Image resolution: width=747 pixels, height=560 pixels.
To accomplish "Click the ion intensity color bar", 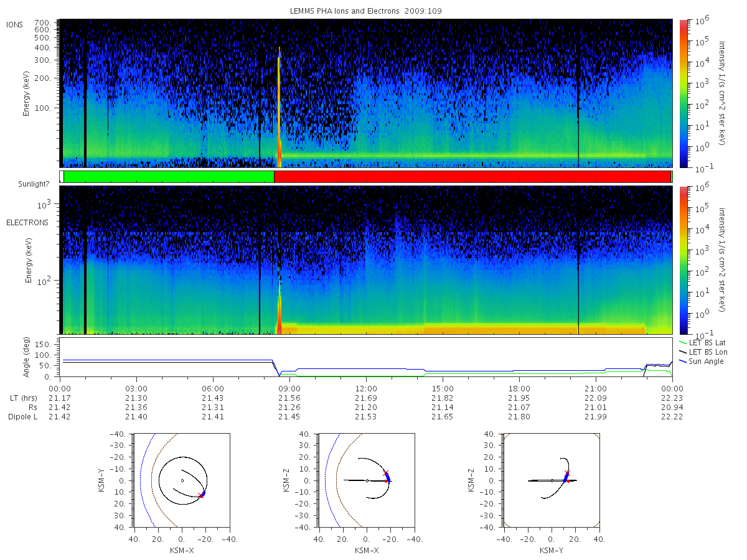I will coord(683,93).
